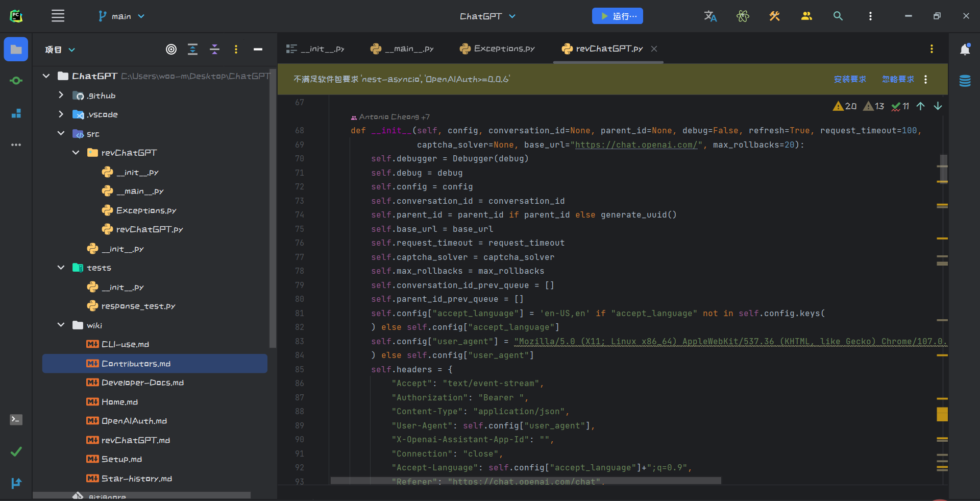Screen dimensions: 980x501
Task: Open the title bar more options menu
Action: click(870, 16)
